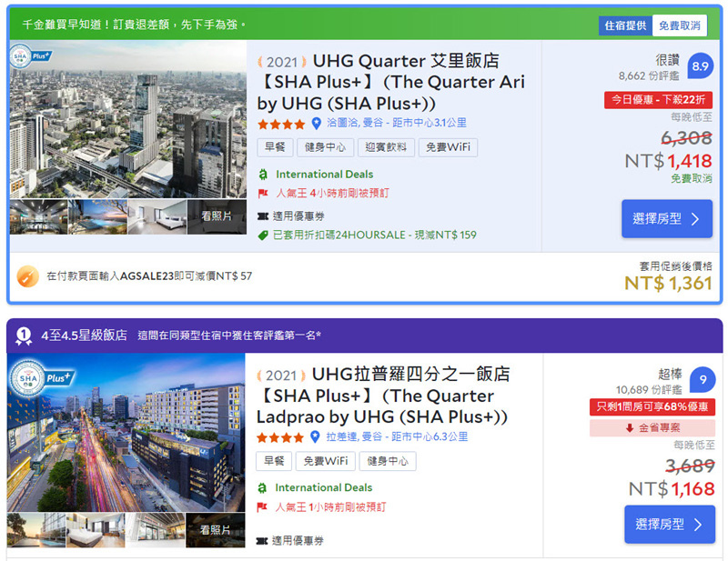The width and height of the screenshot is (728, 561).
Task: Click International Deals icon for Quarter Ladprao
Action: (x=262, y=487)
